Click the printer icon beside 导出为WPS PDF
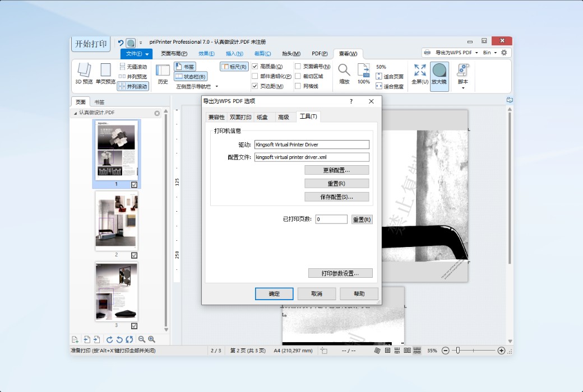The image size is (583, 392). click(x=427, y=53)
